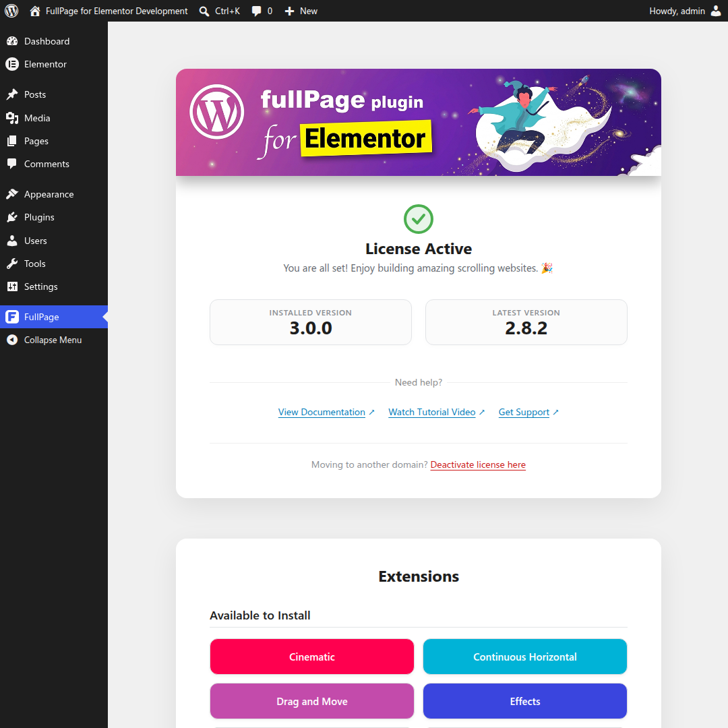Click the New label in admin bar

(x=309, y=11)
